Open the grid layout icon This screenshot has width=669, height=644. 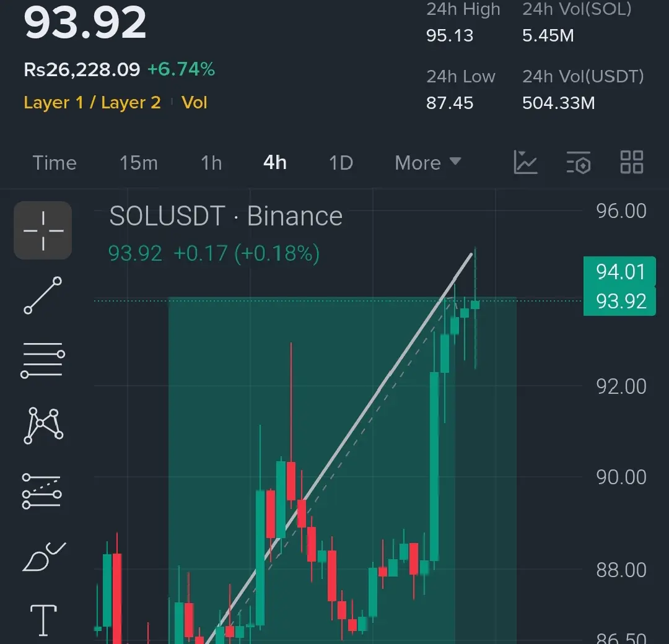coord(631,162)
